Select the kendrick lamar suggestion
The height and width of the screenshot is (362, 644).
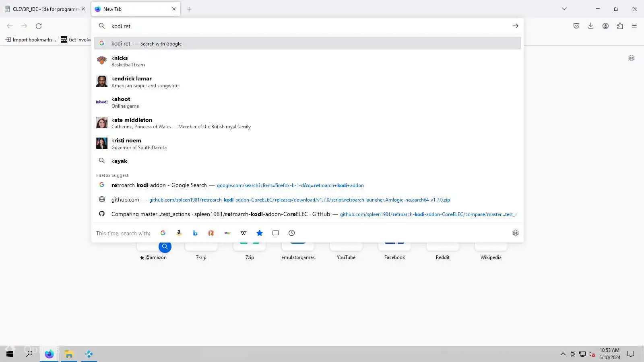[x=308, y=82]
